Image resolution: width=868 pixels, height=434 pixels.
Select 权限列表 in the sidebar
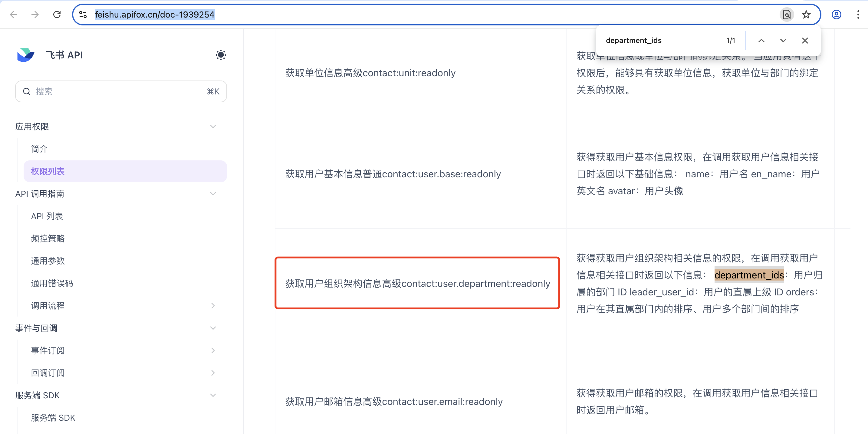[125, 172]
